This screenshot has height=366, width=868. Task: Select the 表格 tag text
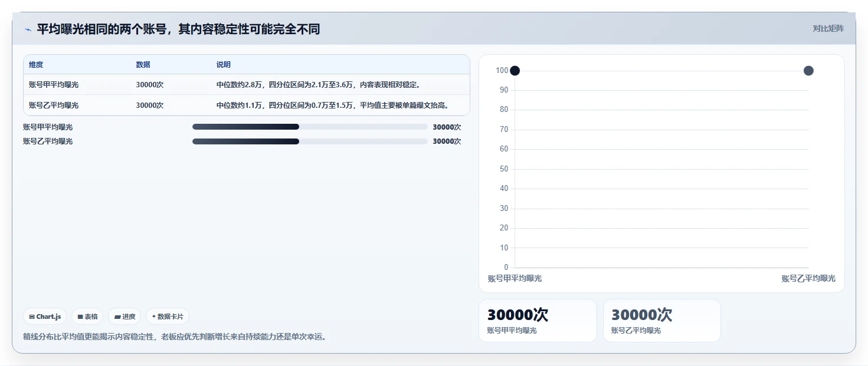(x=91, y=316)
